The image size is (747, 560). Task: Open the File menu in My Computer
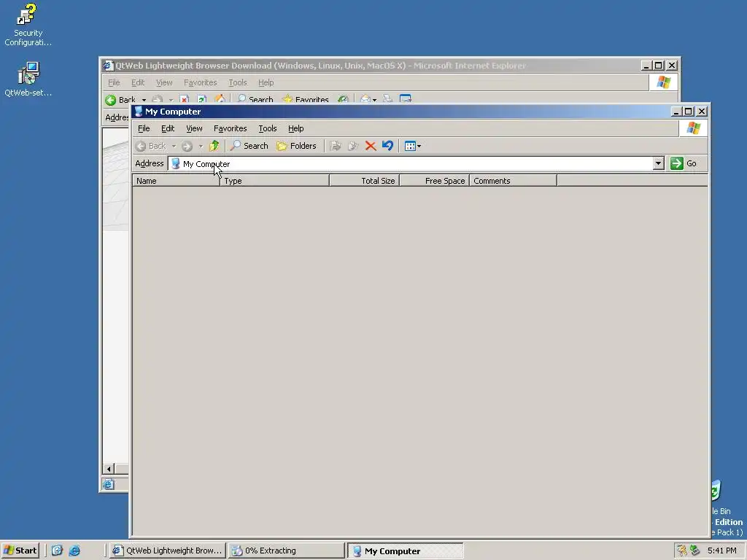point(144,128)
